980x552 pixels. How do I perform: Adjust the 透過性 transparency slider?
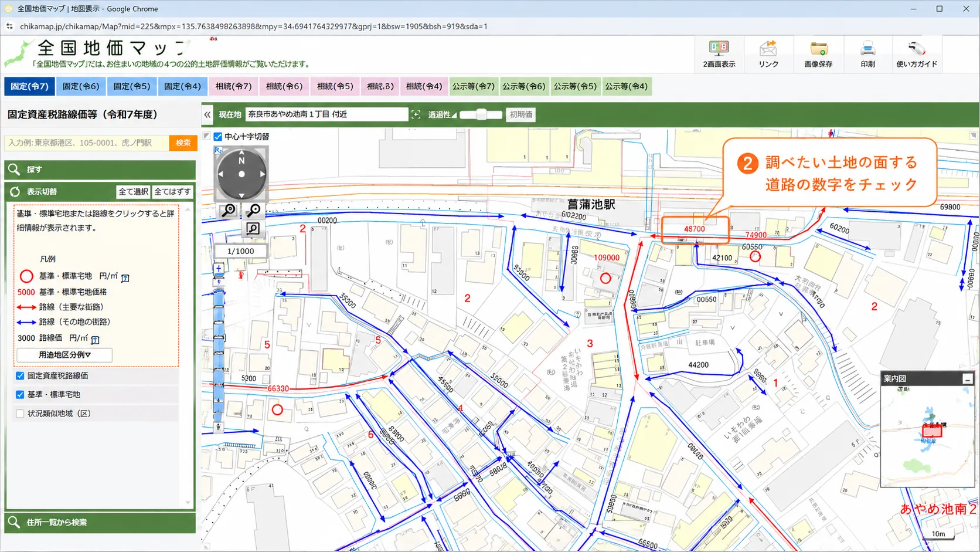tap(481, 114)
